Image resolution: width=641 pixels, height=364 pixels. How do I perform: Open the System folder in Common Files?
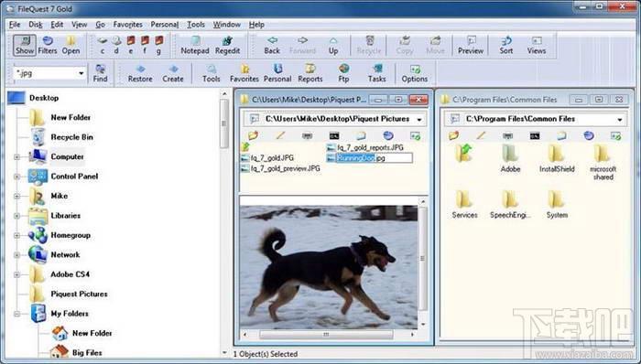point(557,205)
